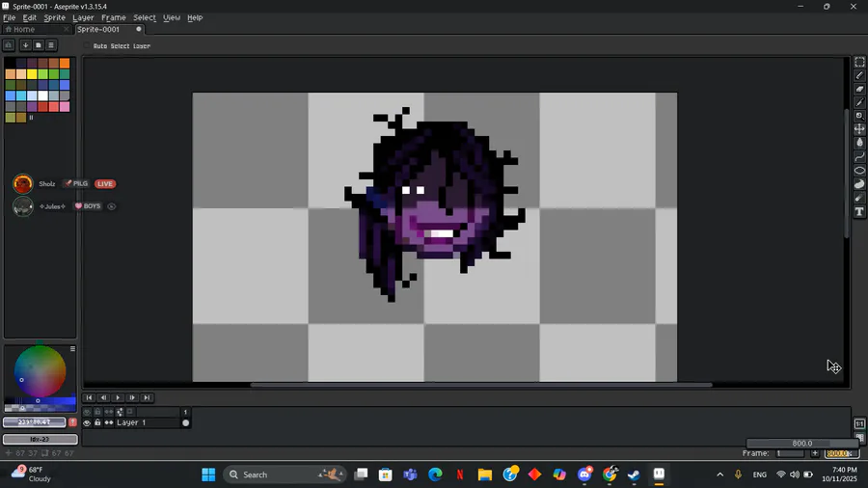Click the foreground color value button
The height and width of the screenshot is (488, 868).
[35, 422]
